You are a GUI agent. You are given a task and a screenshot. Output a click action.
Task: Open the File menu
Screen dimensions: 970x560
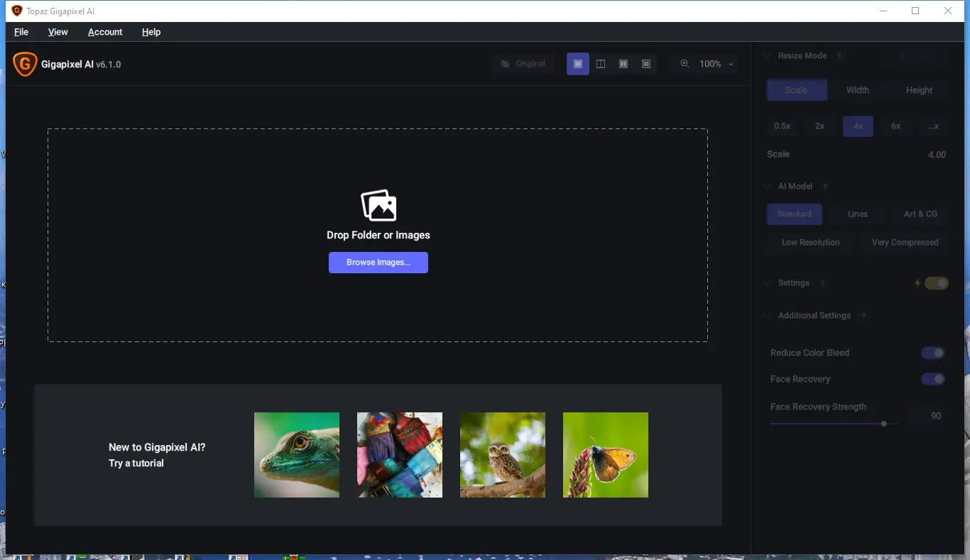21,32
